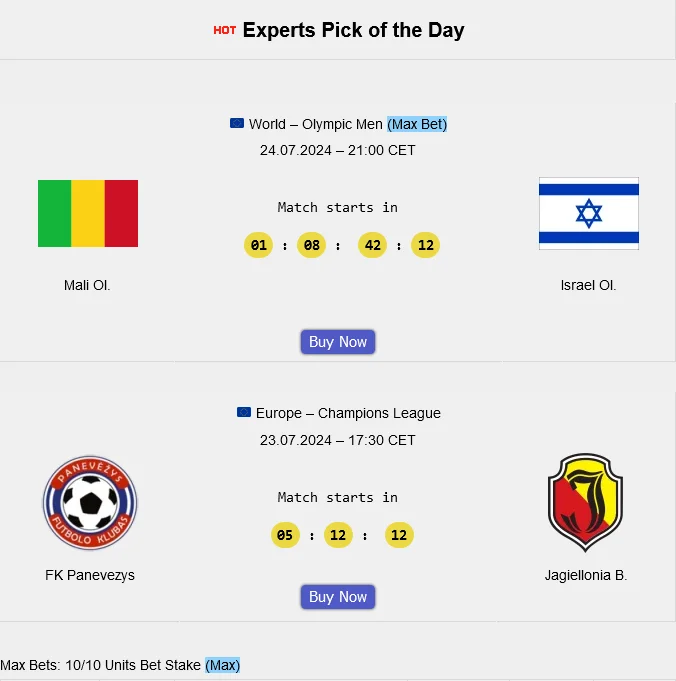Image resolution: width=676 pixels, height=681 pixels.
Task: Click the Mali Ol. team name
Action: (87, 285)
